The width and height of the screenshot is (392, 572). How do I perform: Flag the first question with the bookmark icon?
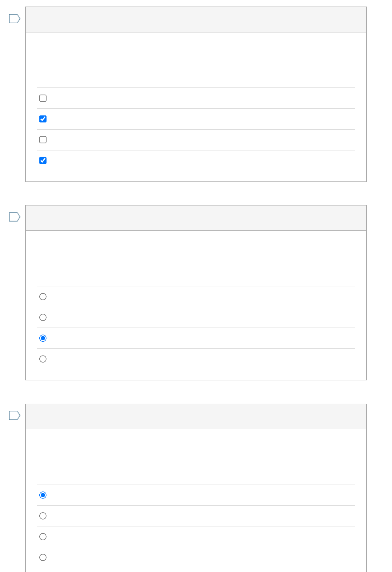pyautogui.click(x=15, y=19)
